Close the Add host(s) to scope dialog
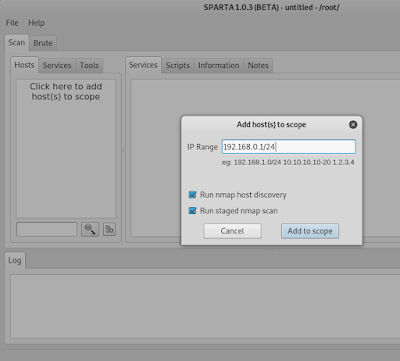 pyautogui.click(x=353, y=125)
